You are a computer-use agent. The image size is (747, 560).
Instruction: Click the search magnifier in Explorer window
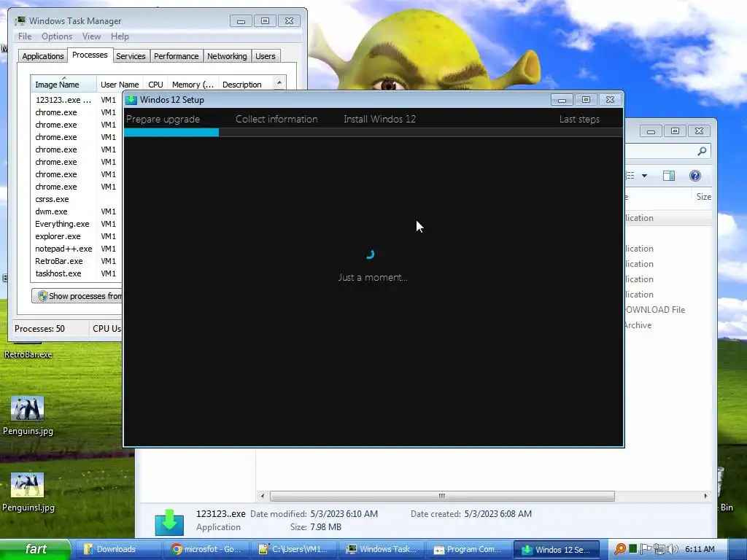tap(702, 152)
